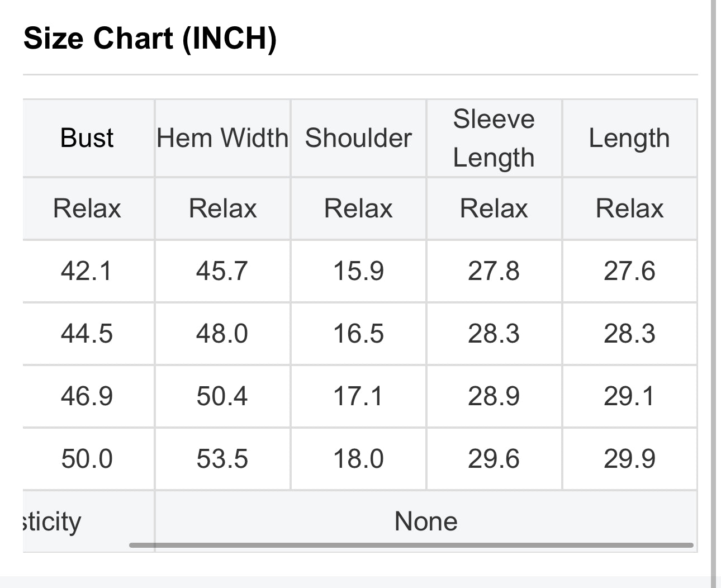The height and width of the screenshot is (588, 721).
Task: Click the horizontal table scrollbar
Action: (411, 545)
